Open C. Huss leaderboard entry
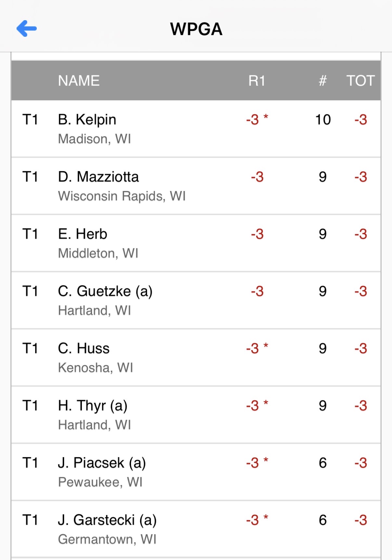This screenshot has width=392, height=560. tap(196, 358)
